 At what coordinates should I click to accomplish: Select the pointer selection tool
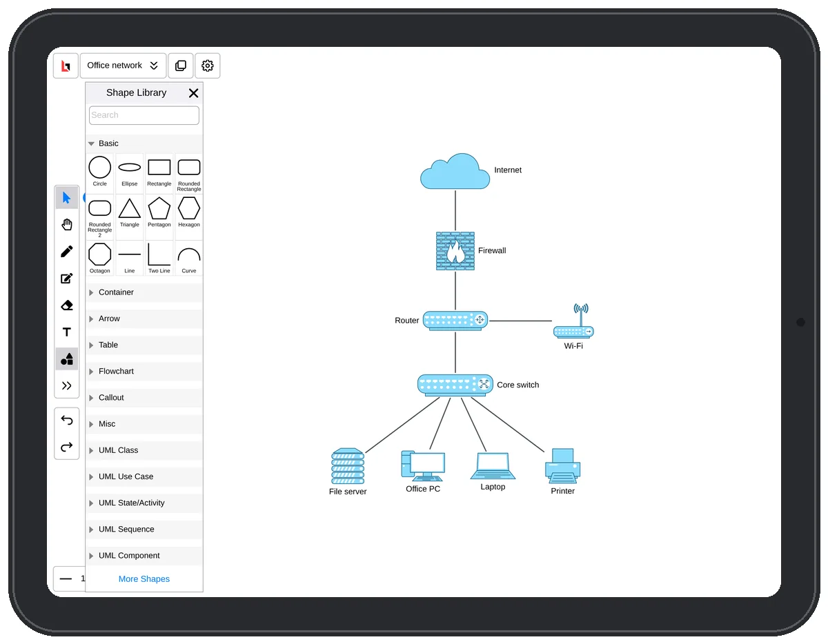pyautogui.click(x=66, y=198)
